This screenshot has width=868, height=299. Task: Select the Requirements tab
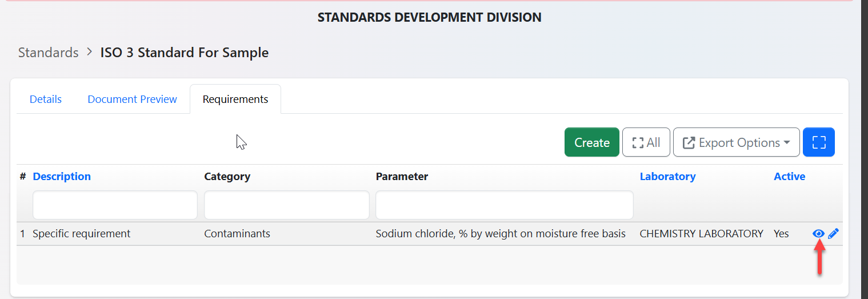[235, 99]
